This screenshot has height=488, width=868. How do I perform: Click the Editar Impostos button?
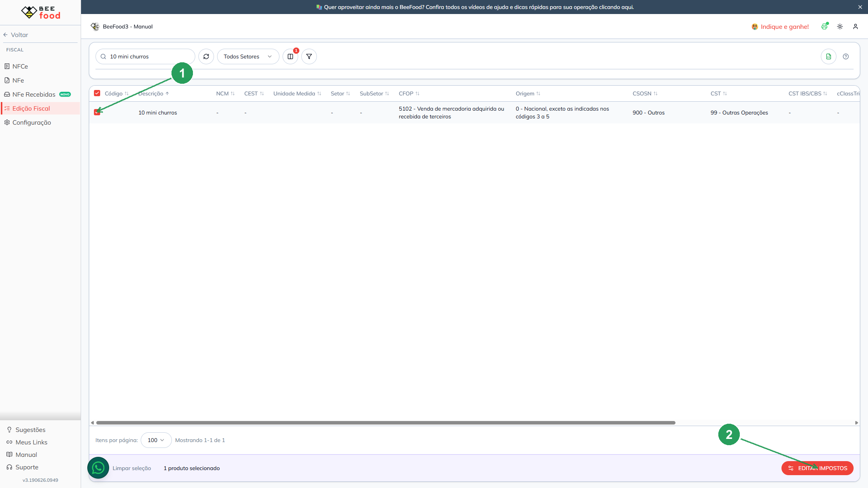817,468
